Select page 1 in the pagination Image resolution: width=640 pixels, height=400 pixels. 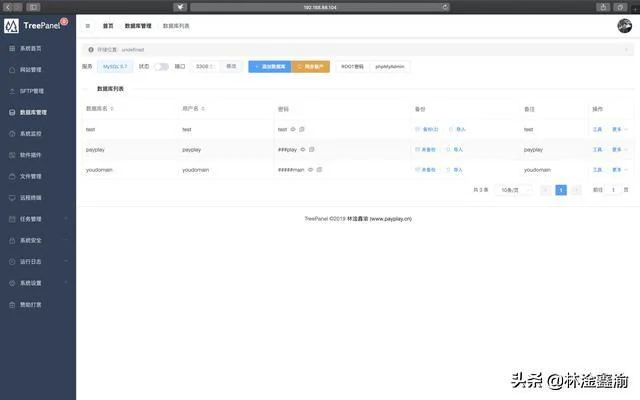(561, 190)
